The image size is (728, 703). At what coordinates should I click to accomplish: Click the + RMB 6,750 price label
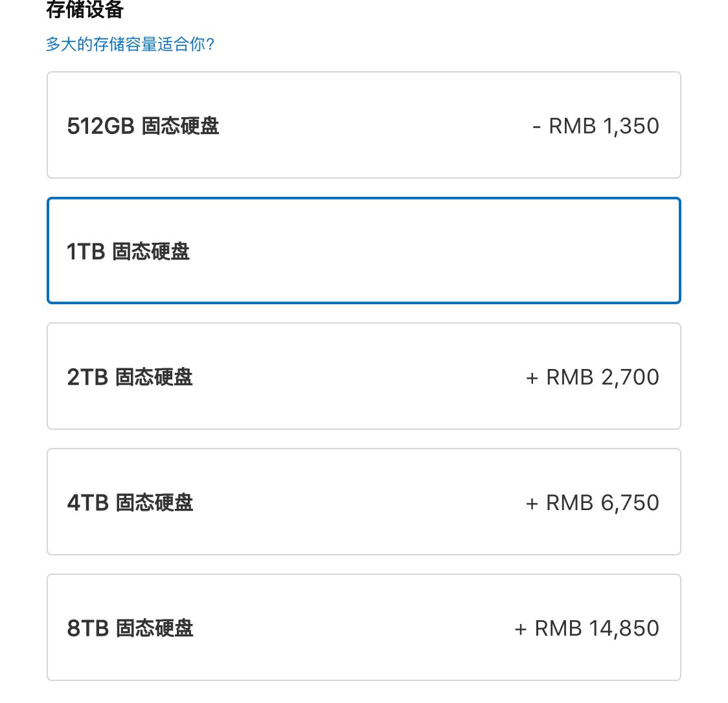point(593,502)
